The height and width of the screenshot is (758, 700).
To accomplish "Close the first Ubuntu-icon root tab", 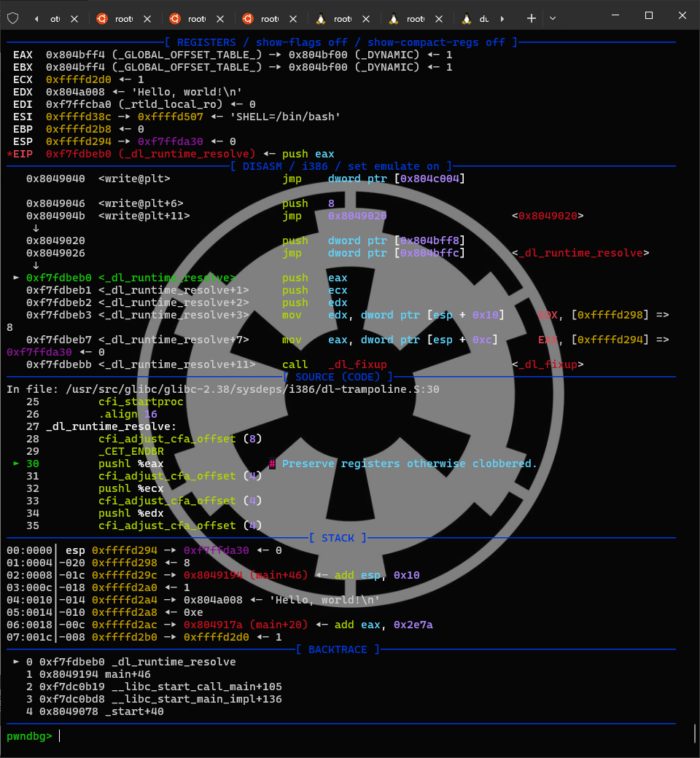I will pos(147,19).
